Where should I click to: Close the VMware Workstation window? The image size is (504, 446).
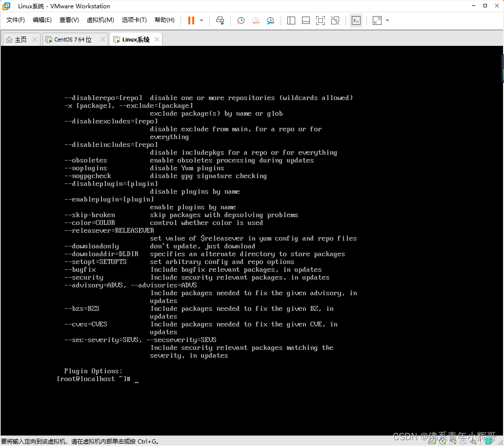497,6
